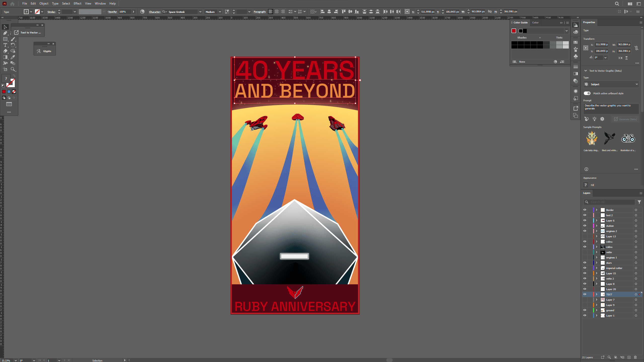Select the Type tool
The height and width of the screenshot is (362, 644).
tap(5, 45)
